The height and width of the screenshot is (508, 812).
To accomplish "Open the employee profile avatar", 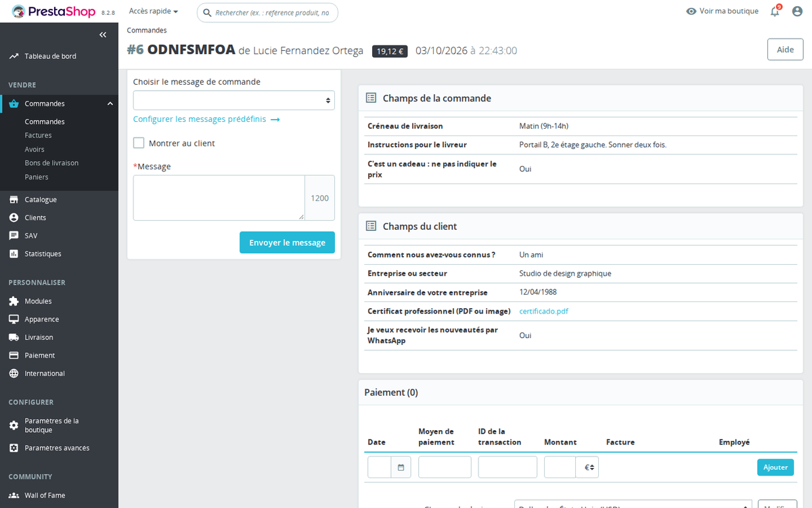I will [x=797, y=12].
